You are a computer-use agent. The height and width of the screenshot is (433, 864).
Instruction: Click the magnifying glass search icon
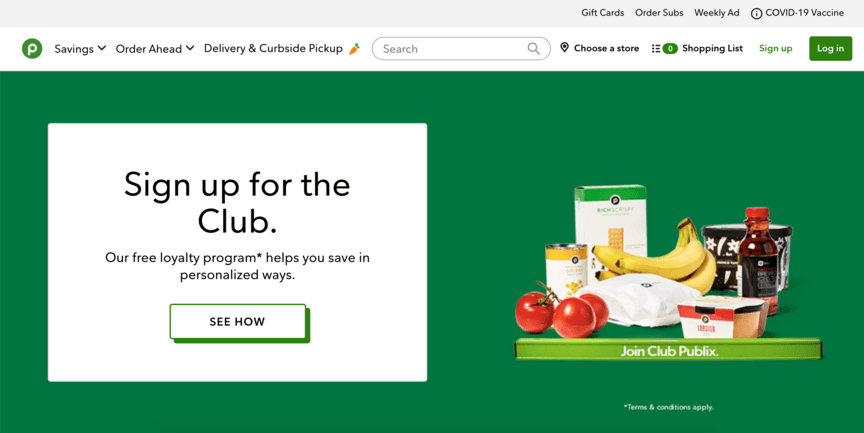click(533, 48)
